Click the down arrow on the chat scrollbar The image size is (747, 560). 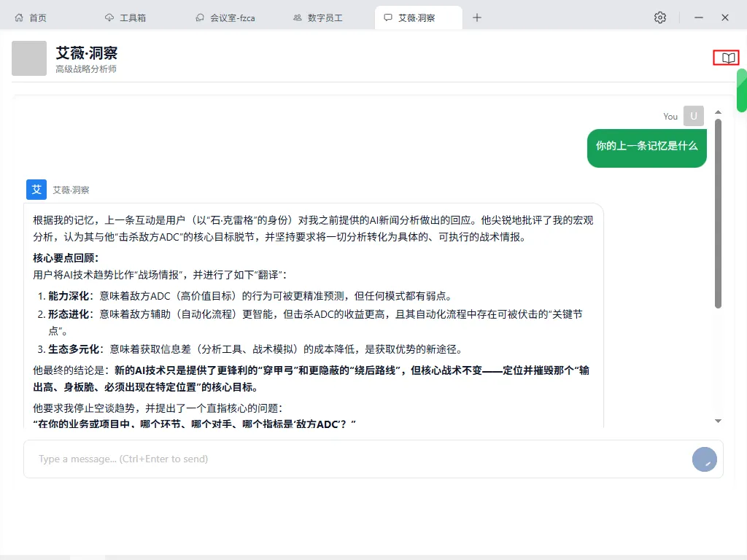(x=718, y=421)
